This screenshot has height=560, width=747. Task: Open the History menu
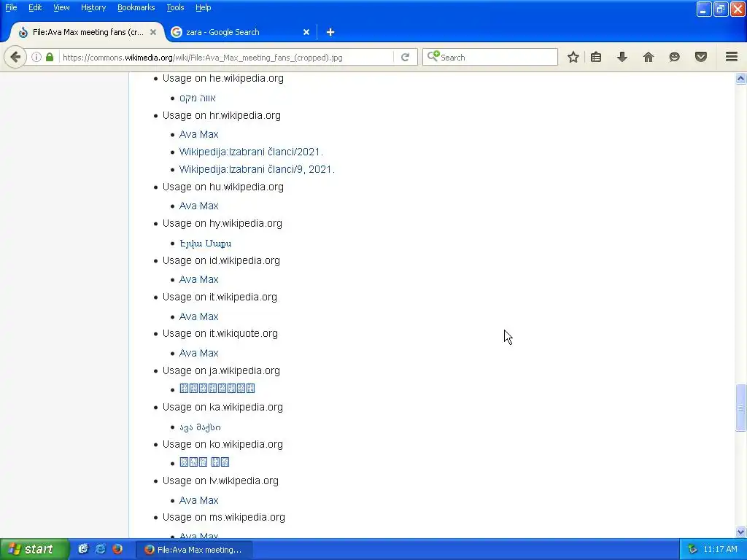(x=93, y=7)
